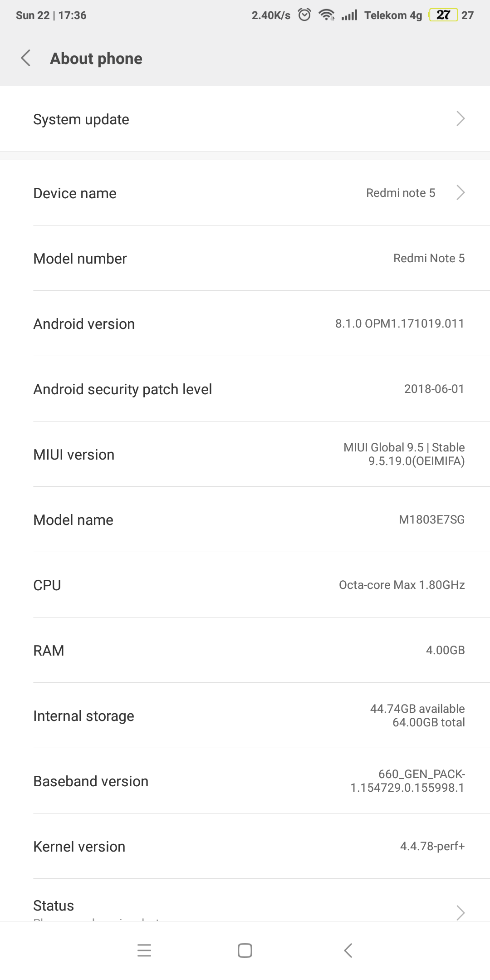Select the Device name row
This screenshot has width=490, height=980.
point(227,193)
